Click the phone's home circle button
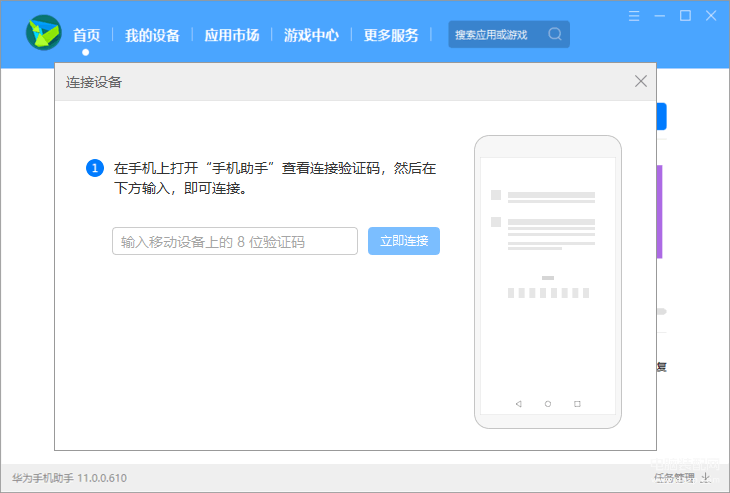The image size is (730, 493). pyautogui.click(x=548, y=404)
